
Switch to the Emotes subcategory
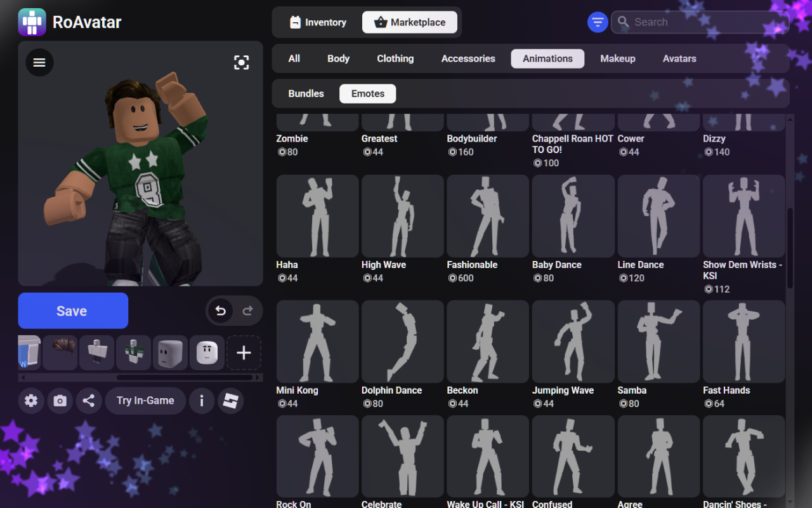pyautogui.click(x=368, y=93)
